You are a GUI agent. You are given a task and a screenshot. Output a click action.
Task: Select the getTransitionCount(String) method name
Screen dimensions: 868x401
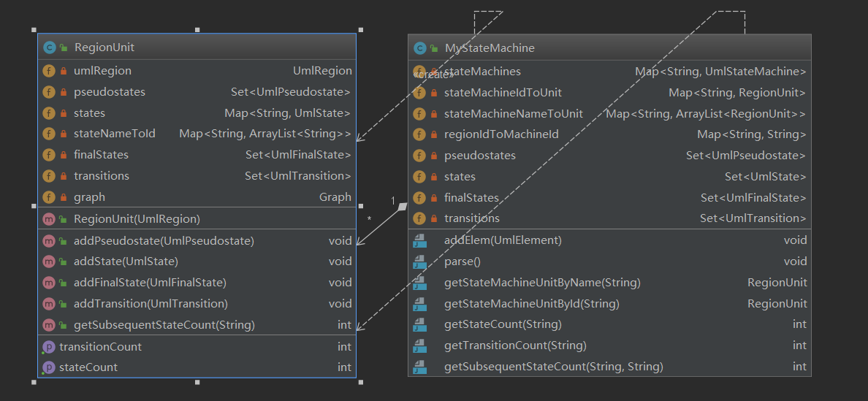tap(515, 345)
